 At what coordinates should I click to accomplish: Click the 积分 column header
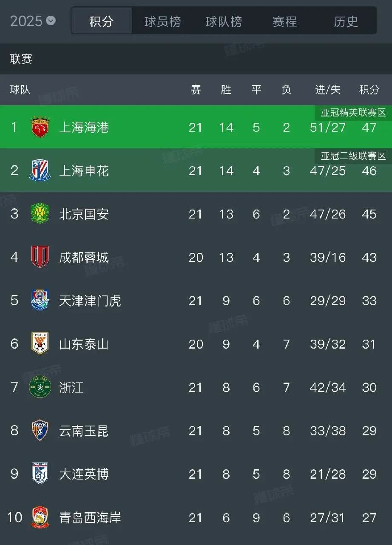(x=369, y=90)
